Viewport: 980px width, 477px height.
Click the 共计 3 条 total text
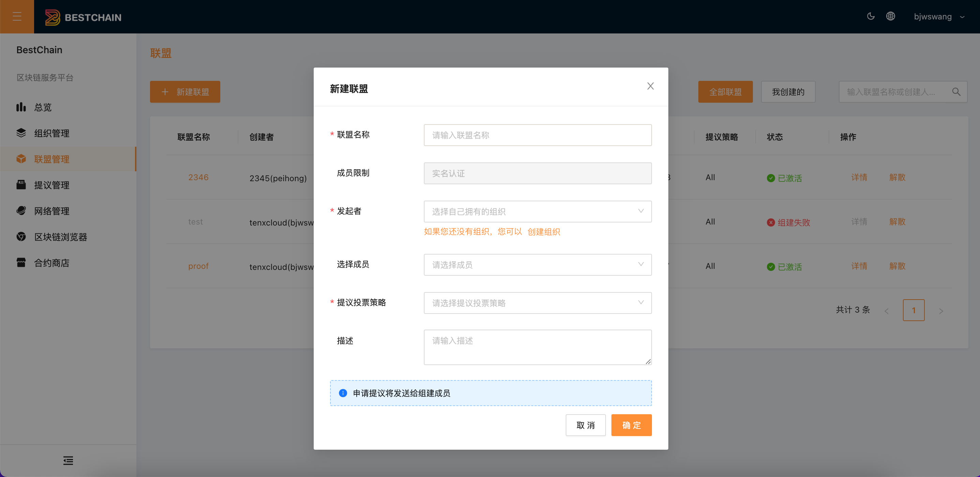852,309
